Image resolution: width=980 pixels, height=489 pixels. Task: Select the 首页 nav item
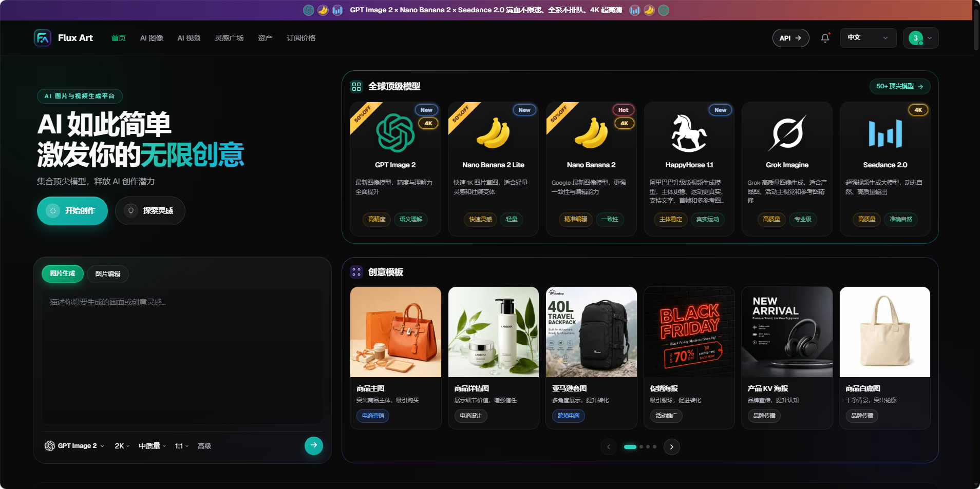pos(119,38)
